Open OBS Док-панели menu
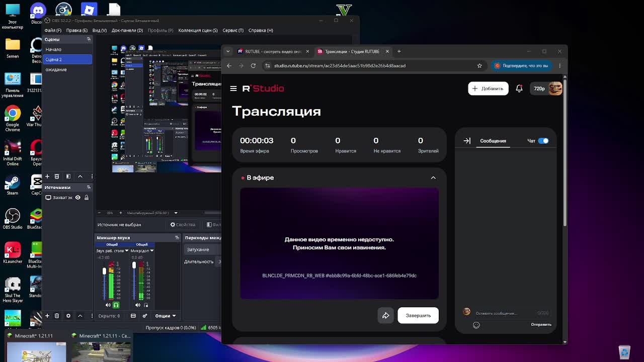 click(127, 30)
